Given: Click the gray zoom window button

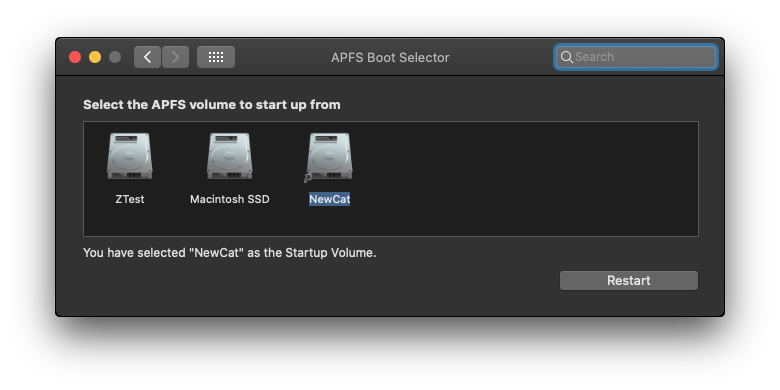Looking at the screenshot, I should pos(115,57).
